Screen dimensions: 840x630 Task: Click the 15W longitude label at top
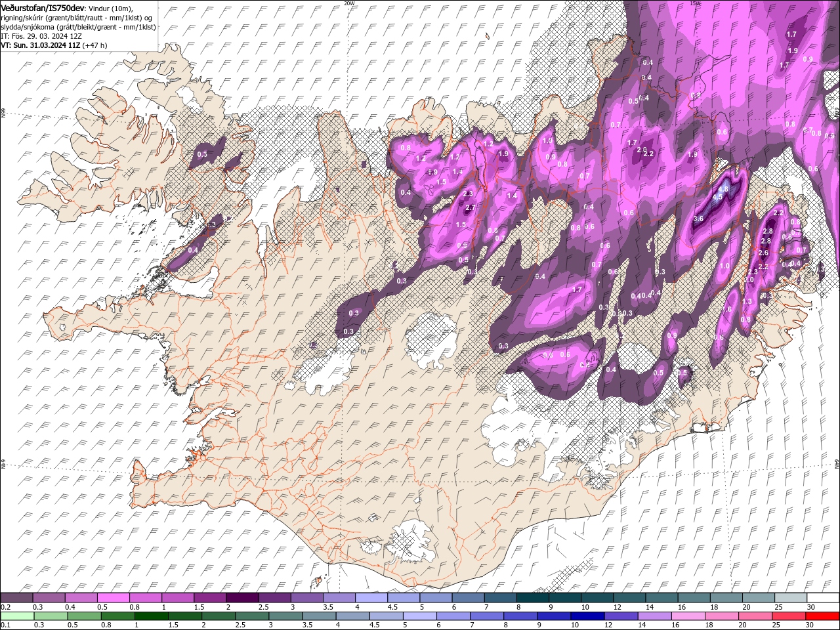[x=695, y=3]
